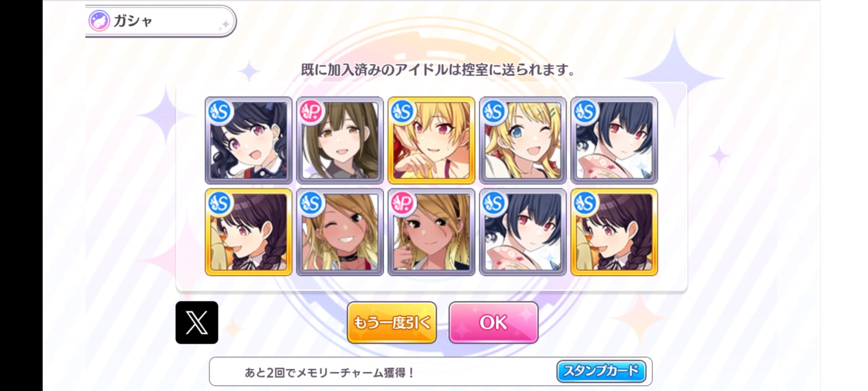
Task: Open the bottom-row dark-haired girl with fan
Action: point(523,232)
